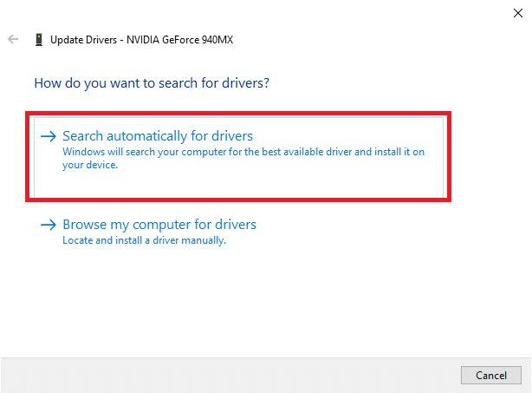Click the back arrow in the dialog header
532x393 pixels.
[13, 40]
